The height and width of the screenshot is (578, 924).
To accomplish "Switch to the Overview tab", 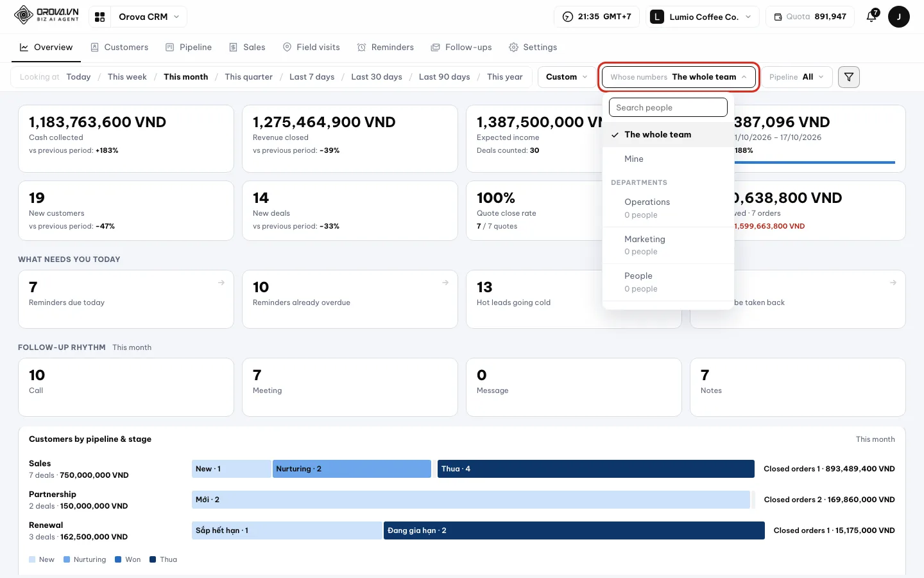I will (46, 48).
